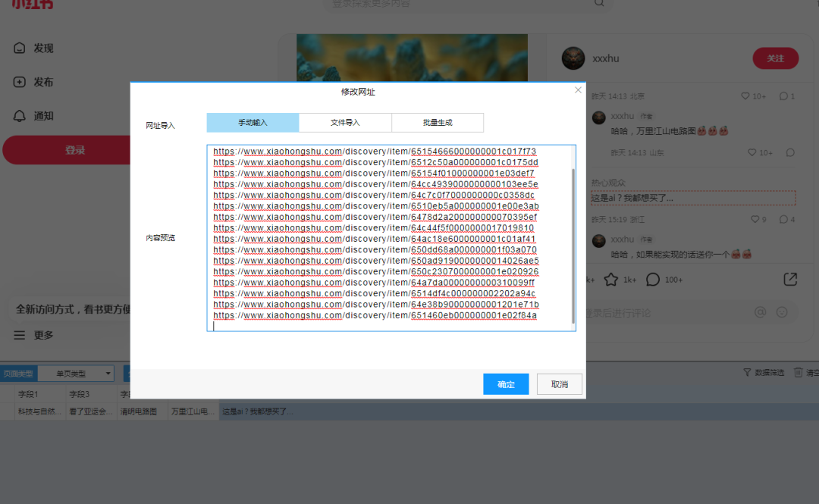The height and width of the screenshot is (504, 819).
Task: Cancel with the 取消 button
Action: tap(560, 384)
